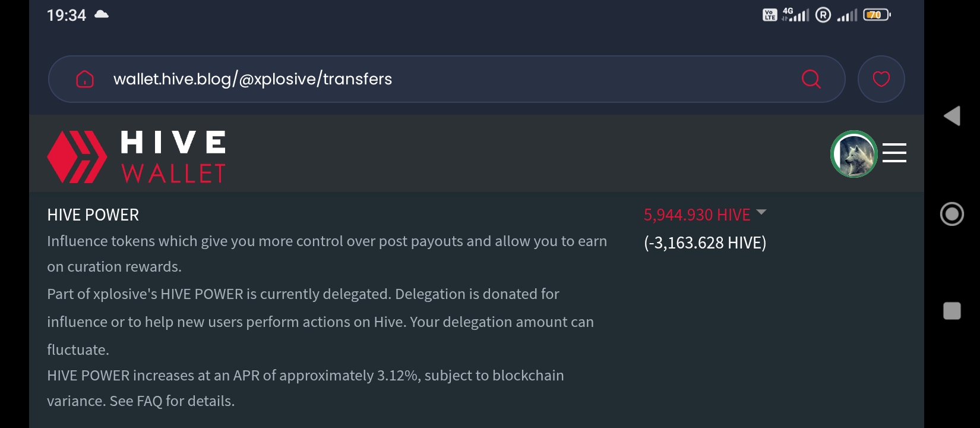Image resolution: width=980 pixels, height=428 pixels.
Task: Tap the battery indicator icon
Action: click(x=876, y=15)
